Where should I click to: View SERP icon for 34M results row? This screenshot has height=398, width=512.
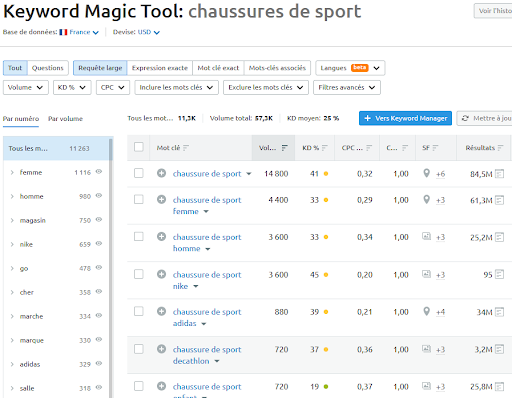pyautogui.click(x=499, y=312)
